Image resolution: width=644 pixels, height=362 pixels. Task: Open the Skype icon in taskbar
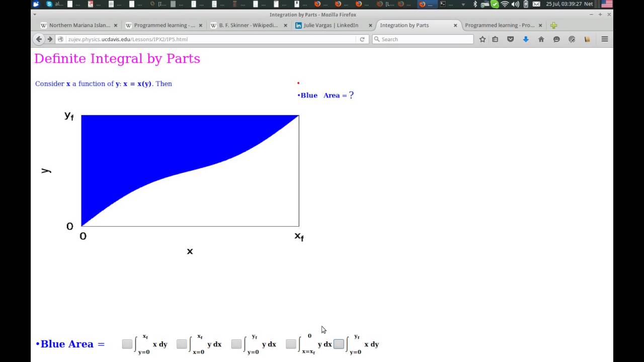pyautogui.click(x=49, y=4)
